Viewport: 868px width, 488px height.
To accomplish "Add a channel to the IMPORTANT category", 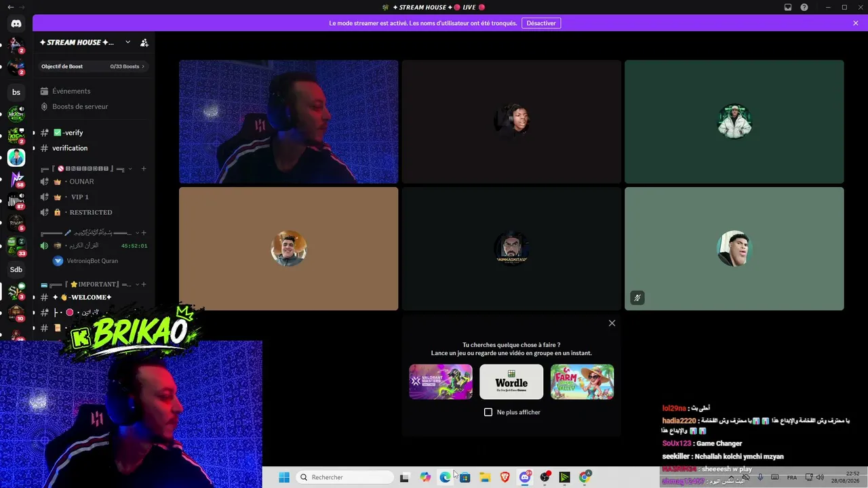I will pos(143,284).
